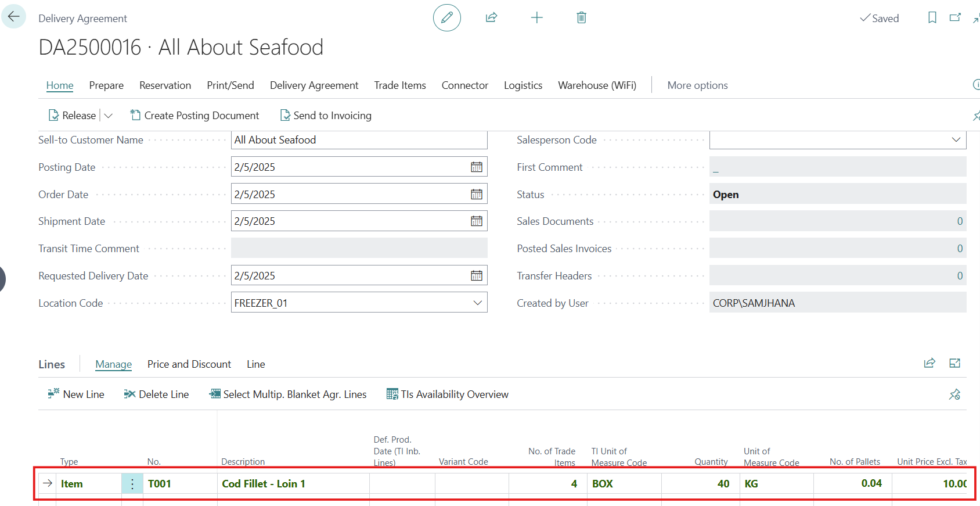Click the plus icon to create new

click(x=536, y=17)
